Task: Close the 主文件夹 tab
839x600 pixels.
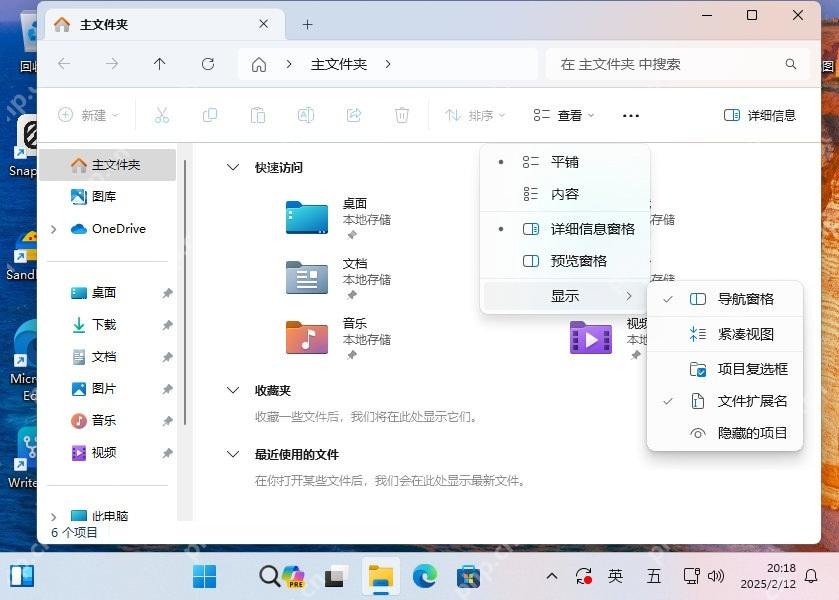Action: pyautogui.click(x=263, y=24)
